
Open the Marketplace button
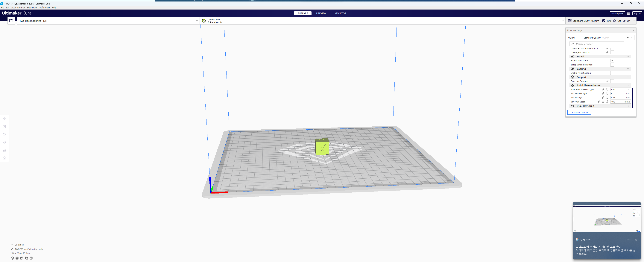click(617, 13)
